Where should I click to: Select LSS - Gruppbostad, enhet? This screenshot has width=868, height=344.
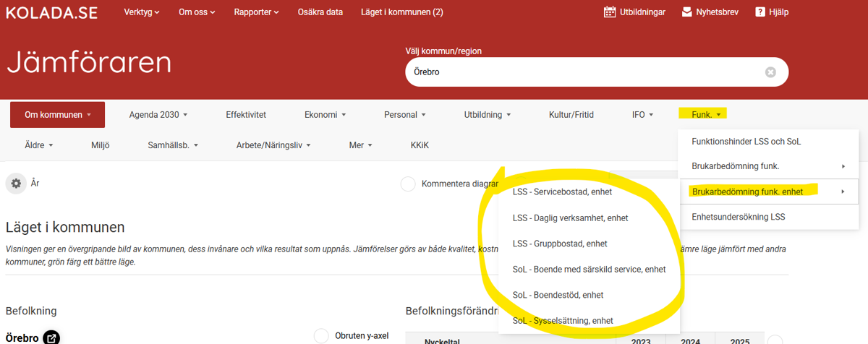[x=559, y=244]
